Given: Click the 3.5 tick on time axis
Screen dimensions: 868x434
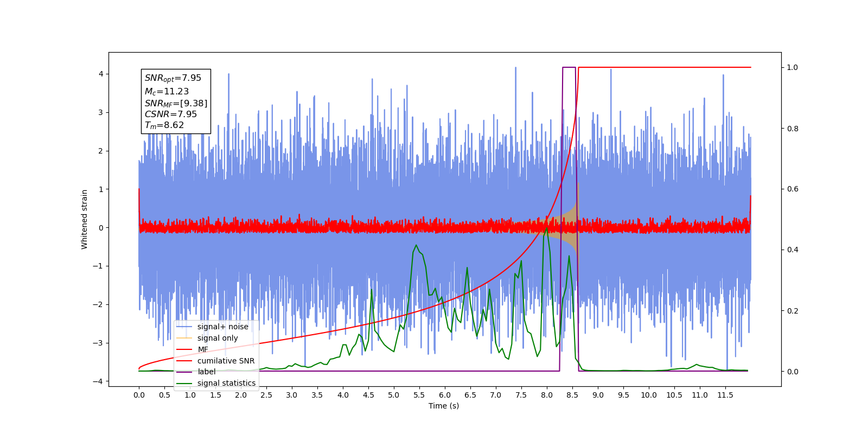Looking at the screenshot, I should click(317, 395).
